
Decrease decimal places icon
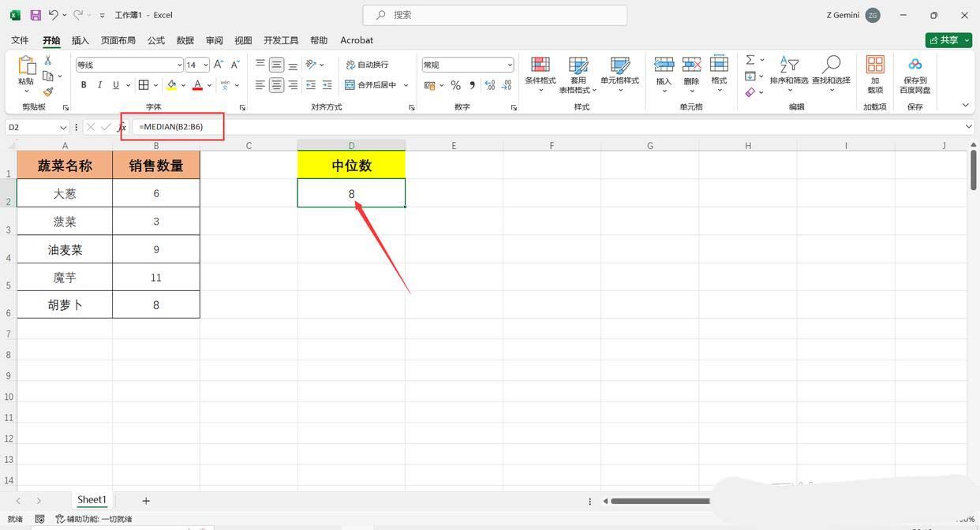[507, 85]
